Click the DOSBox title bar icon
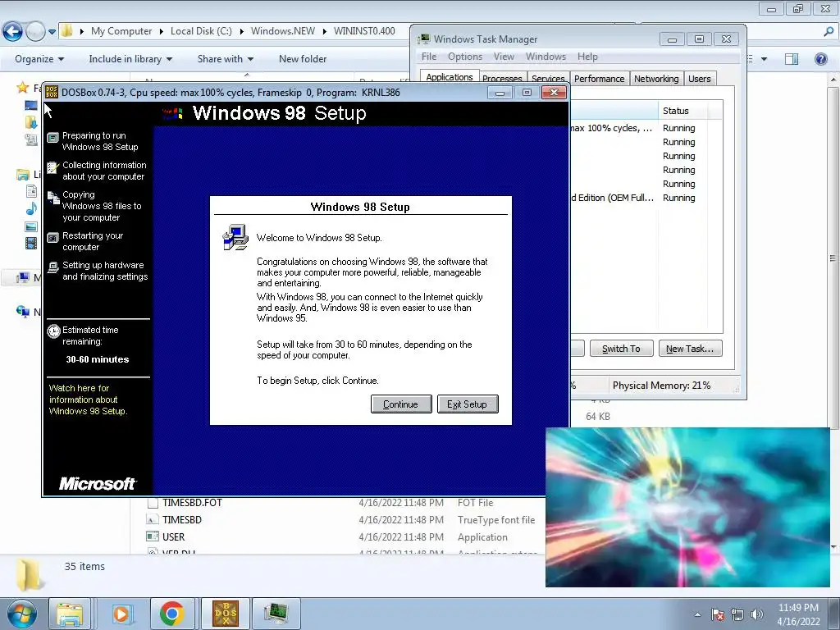The width and height of the screenshot is (840, 630). 52,92
